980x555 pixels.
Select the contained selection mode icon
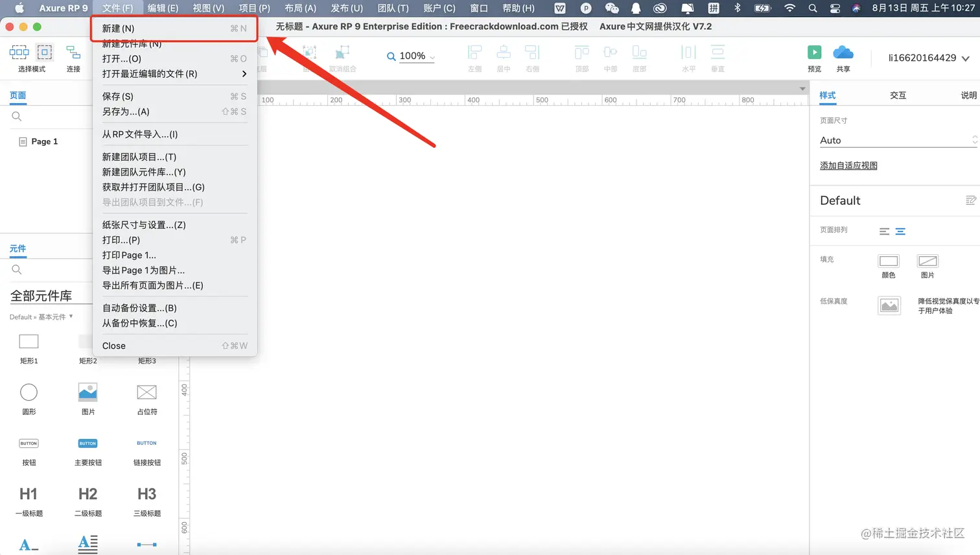[x=45, y=52]
